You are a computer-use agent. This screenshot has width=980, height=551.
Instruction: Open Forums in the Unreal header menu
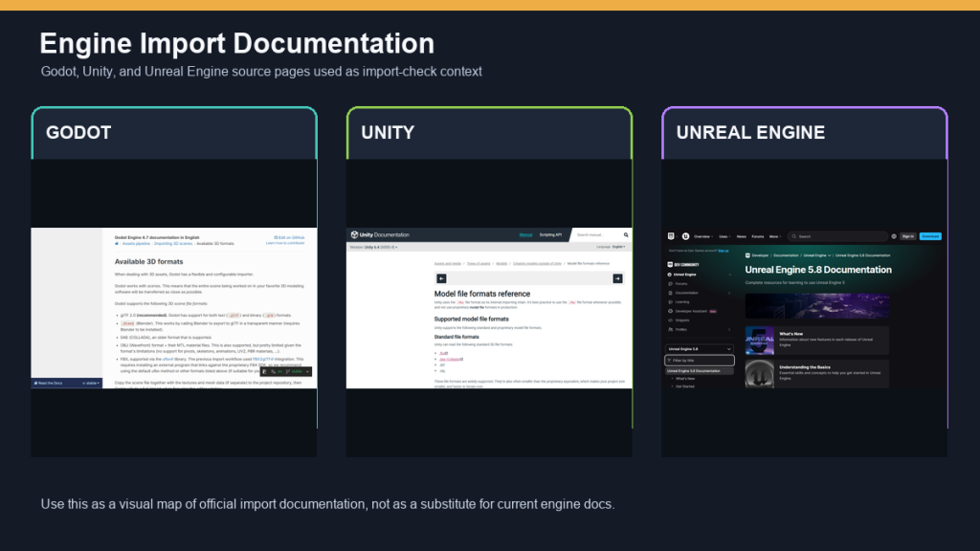click(758, 236)
